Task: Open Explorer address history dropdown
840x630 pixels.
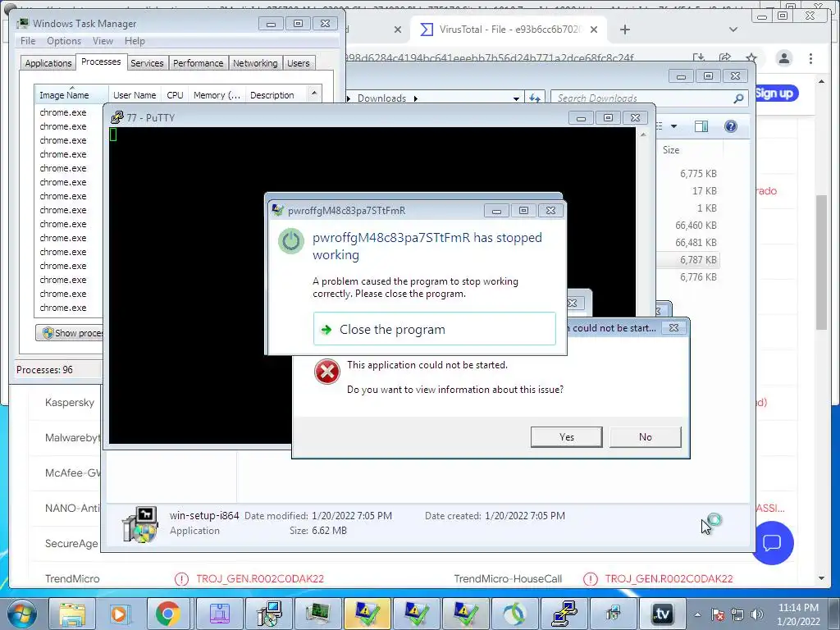Action: click(x=516, y=98)
